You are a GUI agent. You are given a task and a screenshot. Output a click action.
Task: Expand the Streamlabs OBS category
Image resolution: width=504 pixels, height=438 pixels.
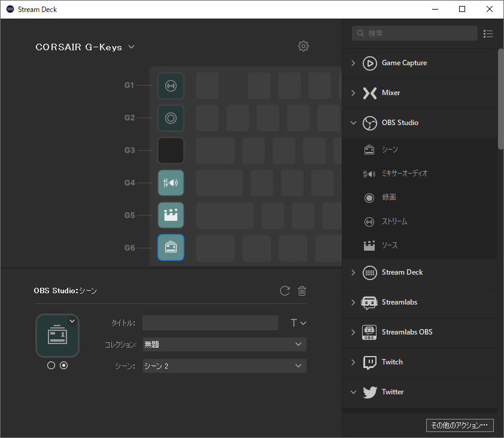coord(353,333)
